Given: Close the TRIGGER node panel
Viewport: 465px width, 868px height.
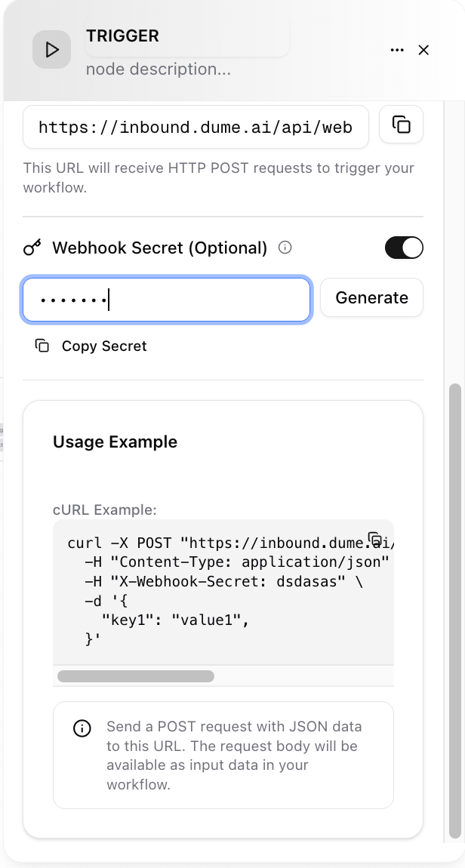Looking at the screenshot, I should coord(423,50).
